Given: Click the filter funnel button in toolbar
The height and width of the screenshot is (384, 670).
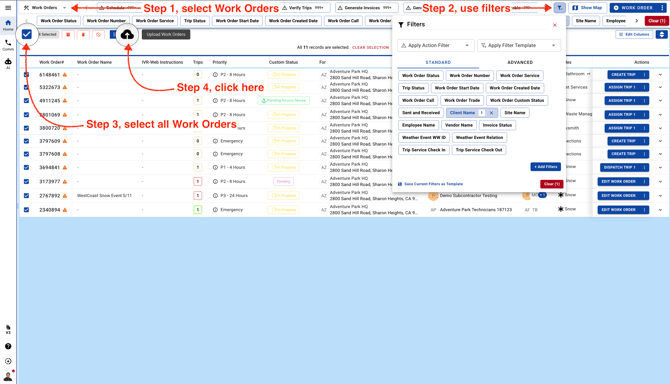Looking at the screenshot, I should click(559, 8).
